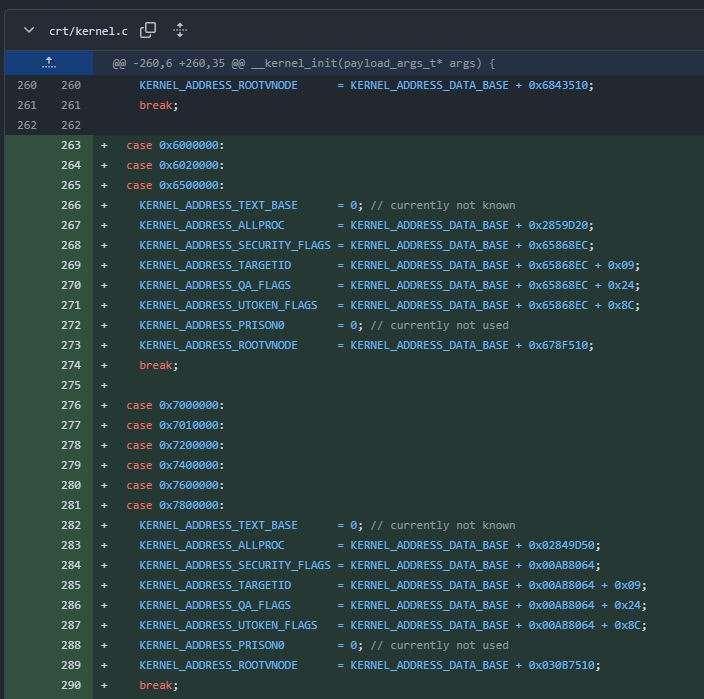This screenshot has width=704, height=699.
Task: Select new line number 263
Action: click(x=71, y=145)
